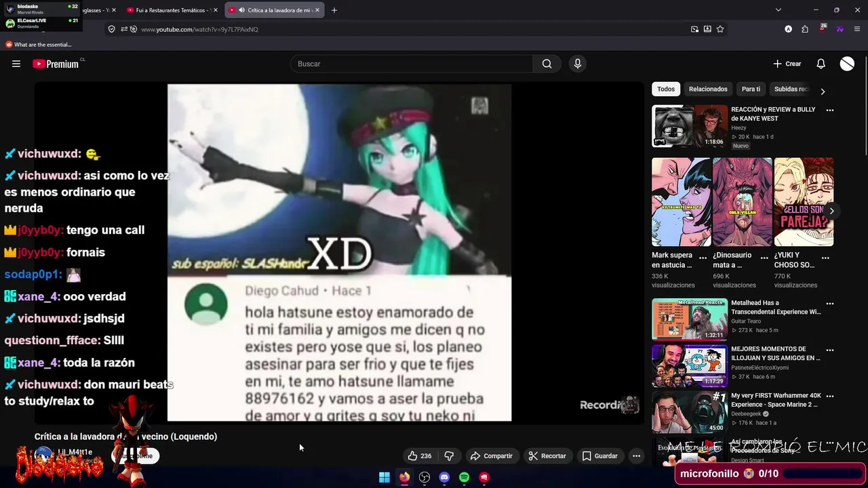868x488 pixels.
Task: Click the purple 7TV extension icon
Action: point(840,29)
